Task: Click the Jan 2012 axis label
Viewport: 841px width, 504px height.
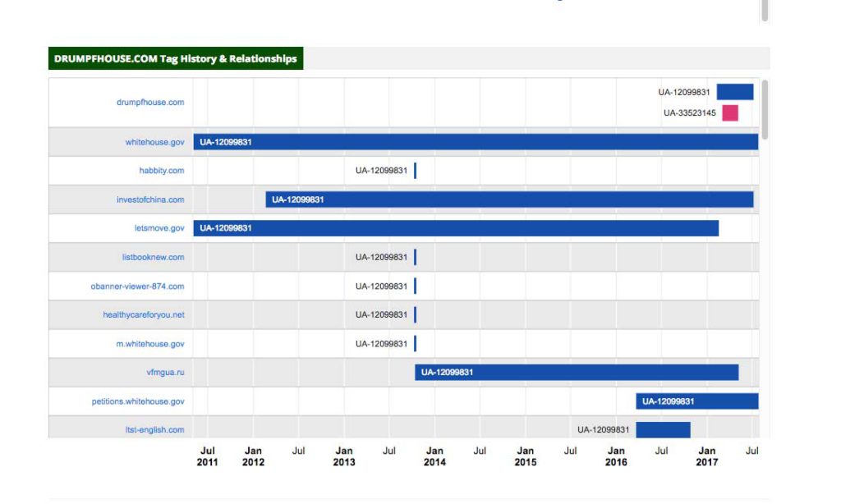Action: (253, 456)
